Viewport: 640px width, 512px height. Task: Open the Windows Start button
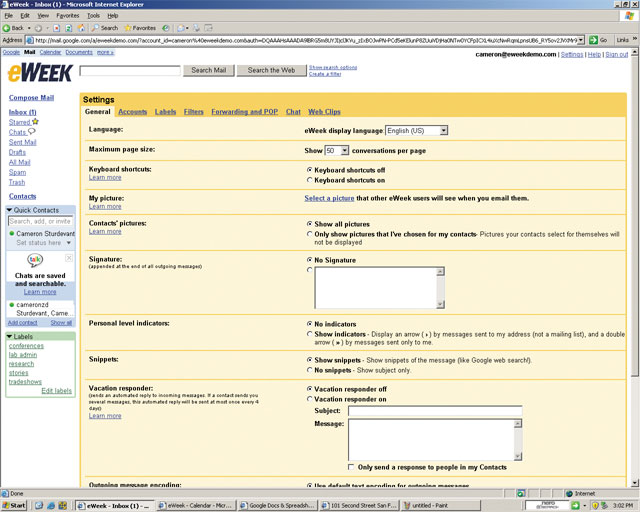[x=14, y=505]
